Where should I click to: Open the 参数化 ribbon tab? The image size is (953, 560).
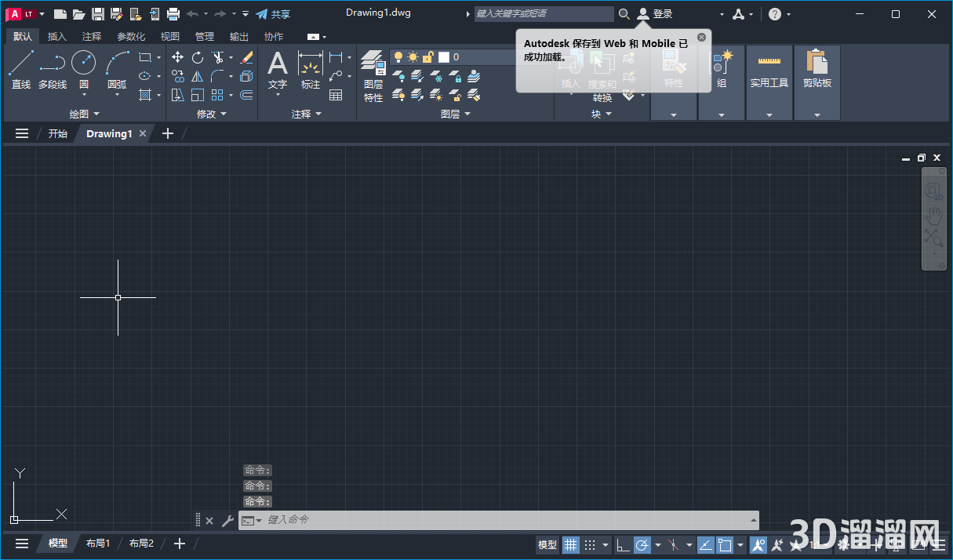[x=131, y=37]
